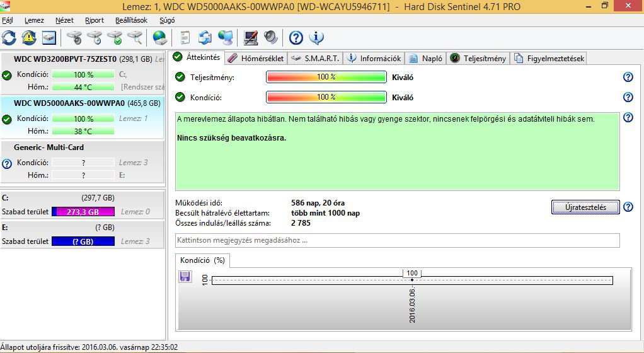The height and width of the screenshot is (353, 644).
Task: Switch to the Napló tab
Action: coord(426,59)
